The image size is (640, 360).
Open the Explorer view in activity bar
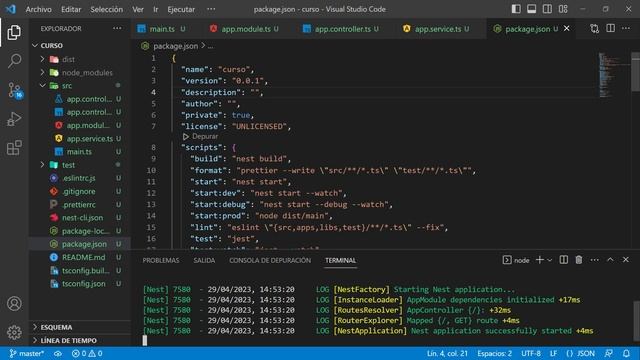[14, 33]
